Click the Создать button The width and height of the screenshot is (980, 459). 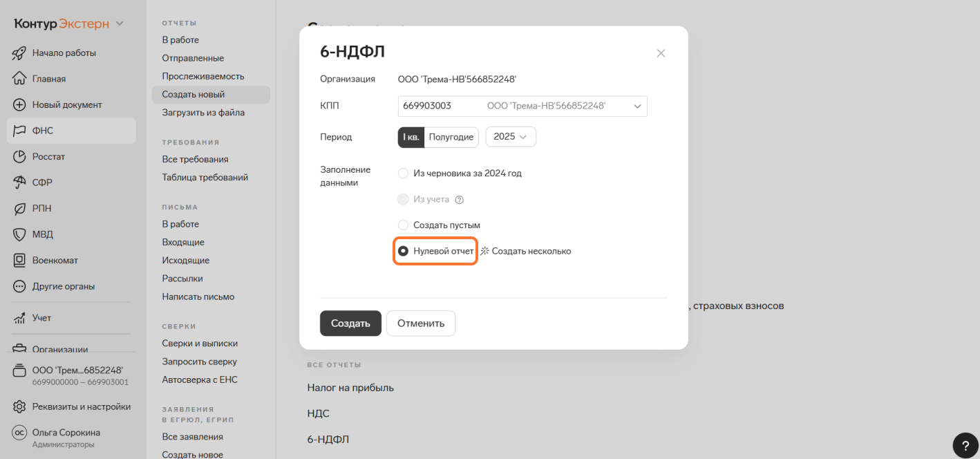[x=350, y=324]
